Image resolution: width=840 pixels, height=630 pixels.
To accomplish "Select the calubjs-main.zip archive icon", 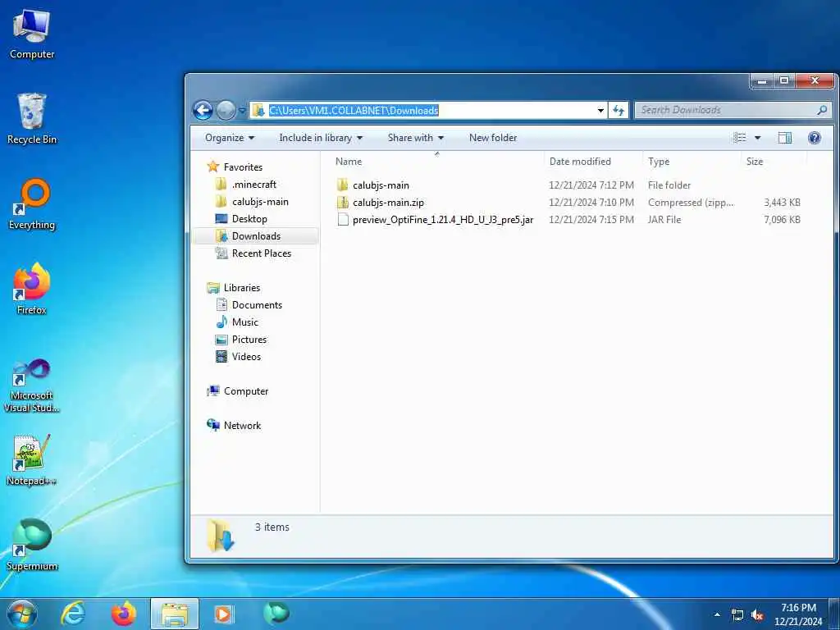I will pos(342,203).
